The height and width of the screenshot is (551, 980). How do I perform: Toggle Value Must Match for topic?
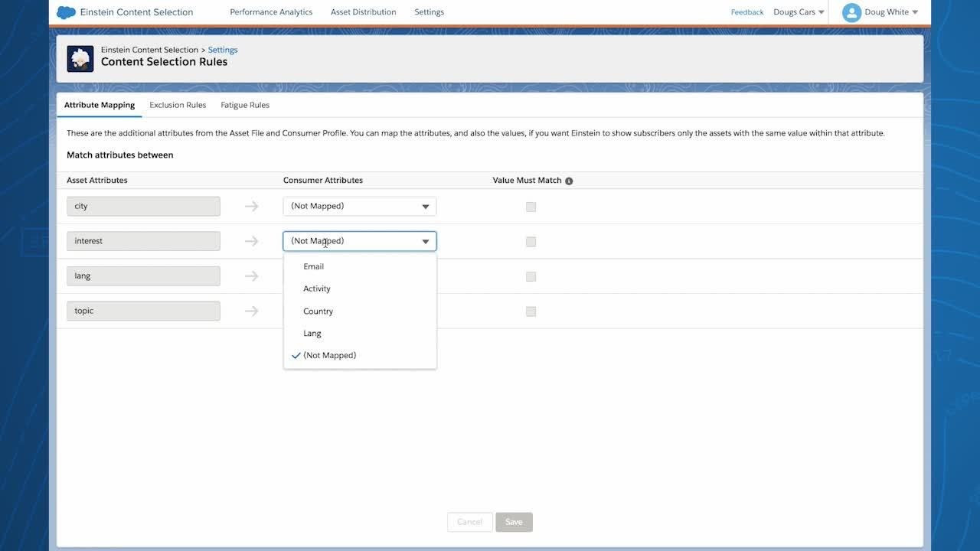[x=531, y=311]
